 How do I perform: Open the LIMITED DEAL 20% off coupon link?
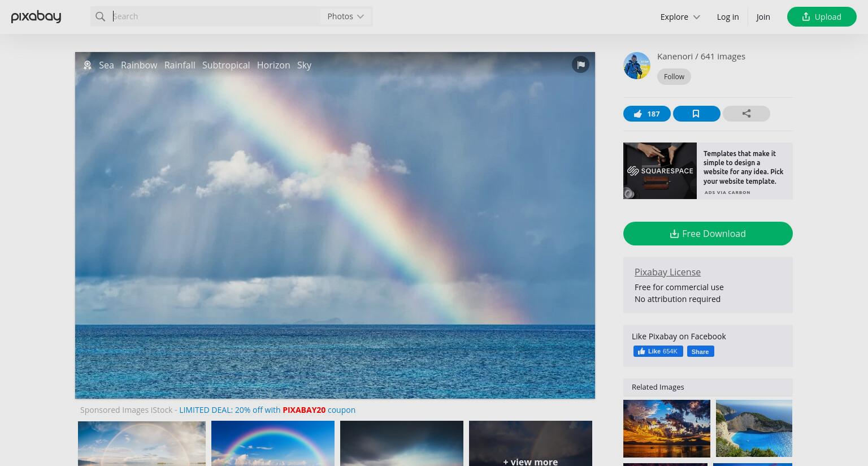tap(267, 410)
